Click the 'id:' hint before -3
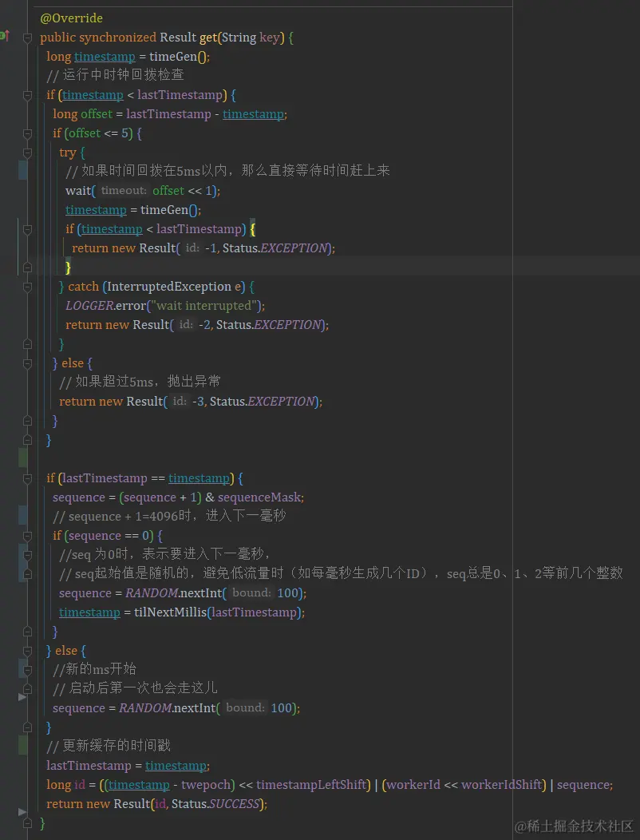 tap(180, 402)
